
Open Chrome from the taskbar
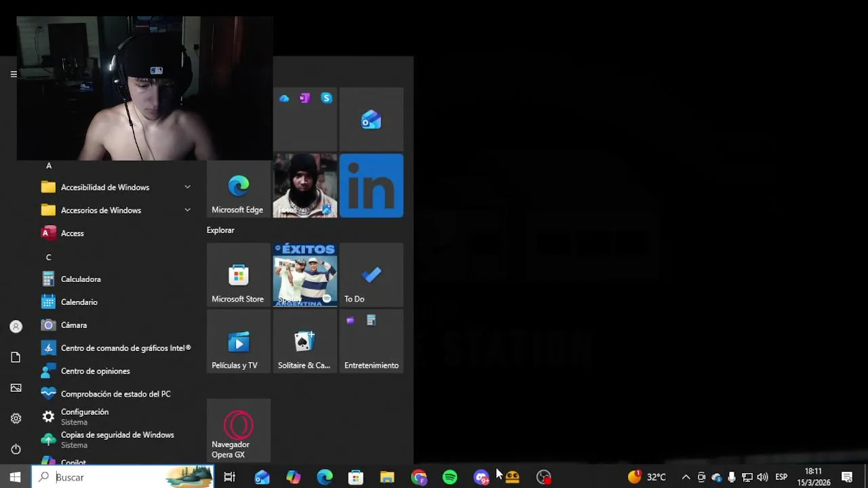419,477
